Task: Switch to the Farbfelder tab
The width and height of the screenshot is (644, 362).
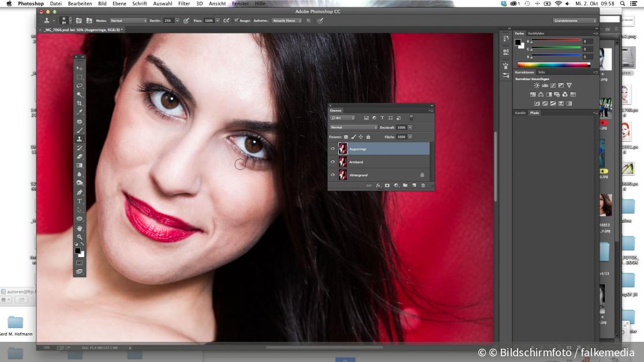Action: (x=536, y=33)
